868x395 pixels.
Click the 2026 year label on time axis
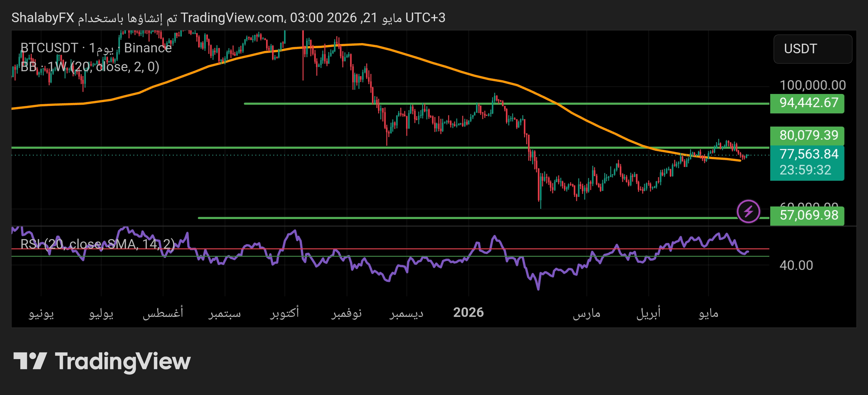(x=468, y=312)
